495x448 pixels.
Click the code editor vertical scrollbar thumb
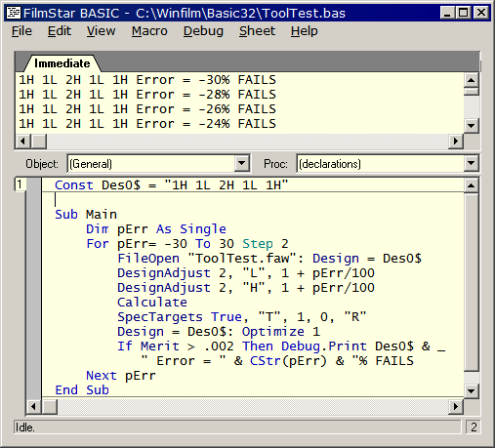471,282
